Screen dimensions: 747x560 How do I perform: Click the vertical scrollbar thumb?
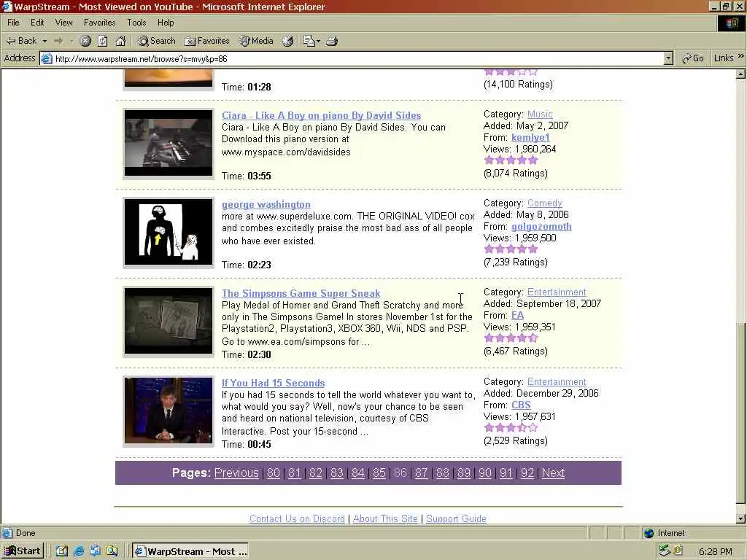740,413
